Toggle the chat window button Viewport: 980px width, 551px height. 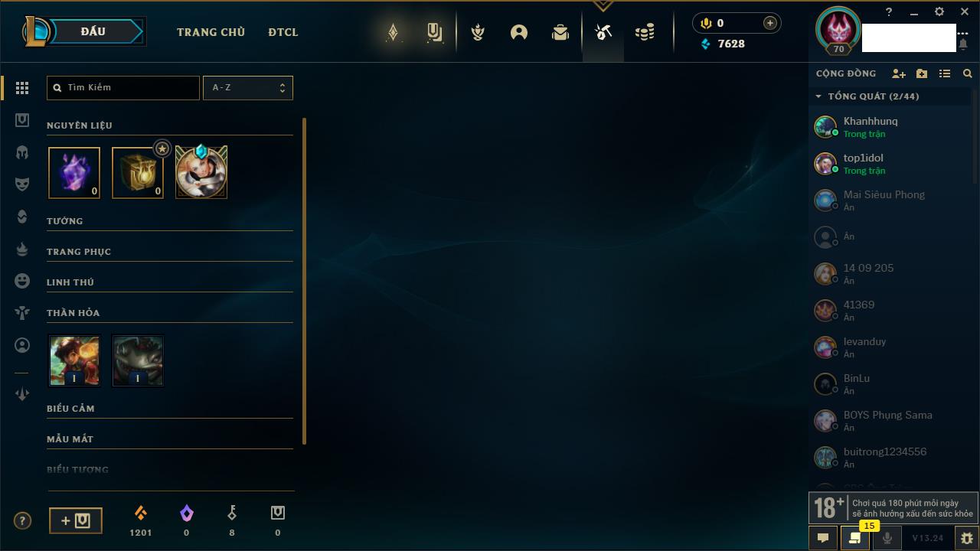tap(823, 538)
